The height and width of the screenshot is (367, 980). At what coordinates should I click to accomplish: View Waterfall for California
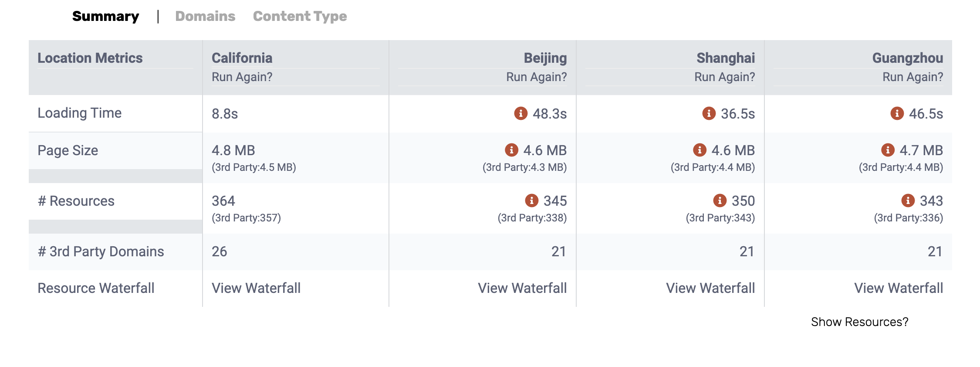pos(256,288)
